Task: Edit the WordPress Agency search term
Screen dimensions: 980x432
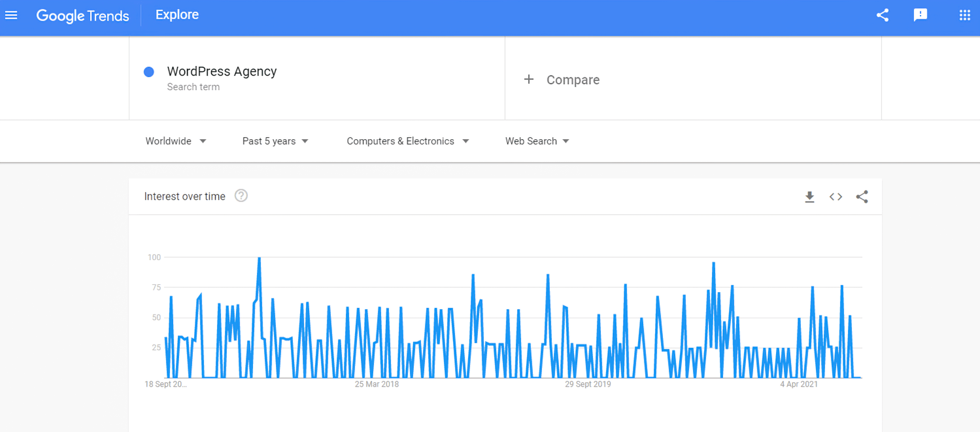Action: pos(221,71)
